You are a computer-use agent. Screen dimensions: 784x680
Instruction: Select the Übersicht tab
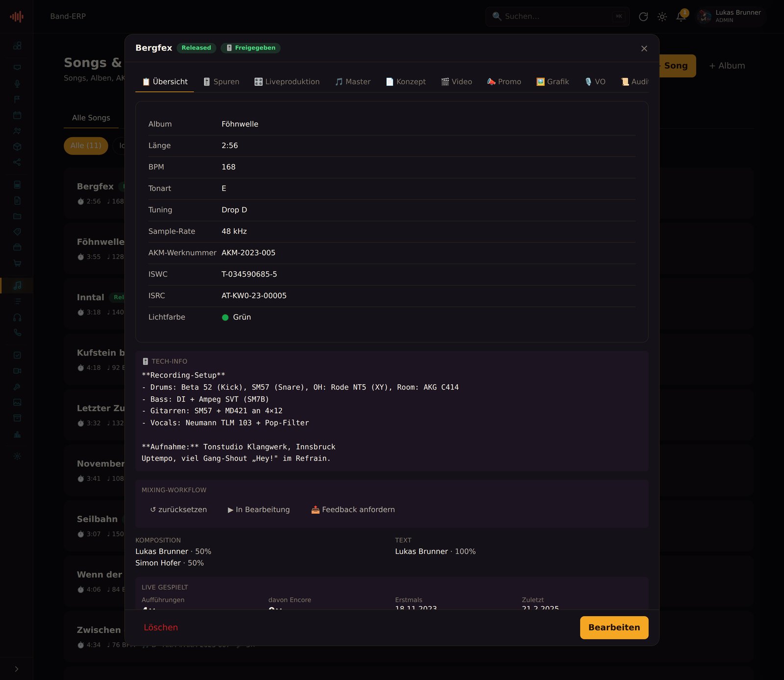165,82
